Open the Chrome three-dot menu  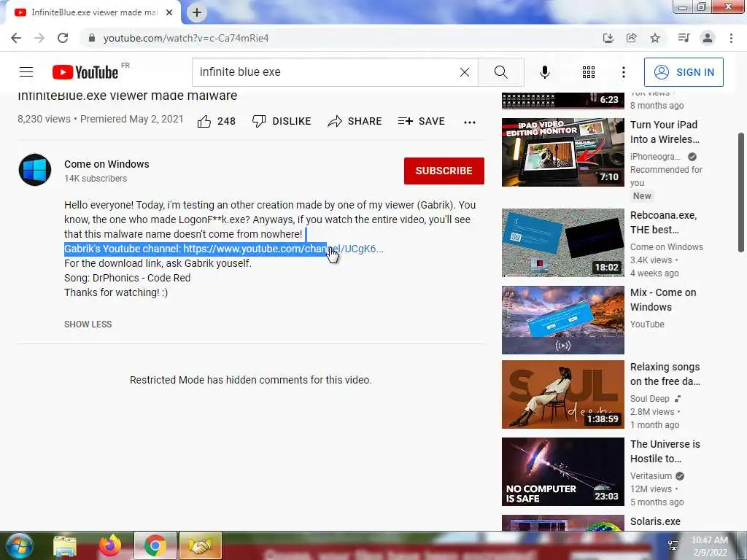[x=731, y=38]
